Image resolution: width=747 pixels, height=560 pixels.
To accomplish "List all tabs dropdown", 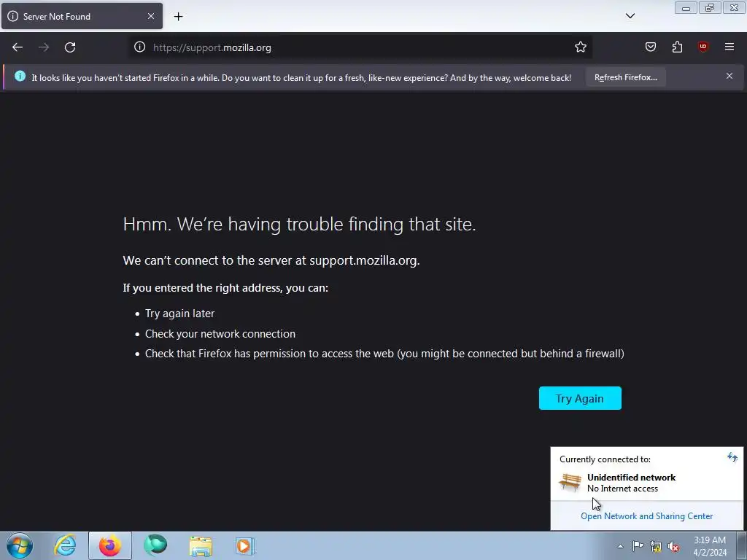I will (x=630, y=16).
